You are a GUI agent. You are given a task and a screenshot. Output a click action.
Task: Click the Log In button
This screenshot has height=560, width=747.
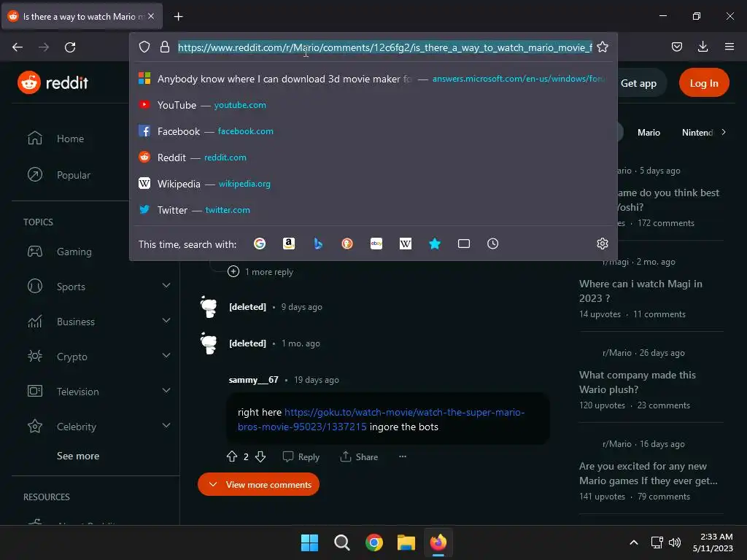(704, 83)
